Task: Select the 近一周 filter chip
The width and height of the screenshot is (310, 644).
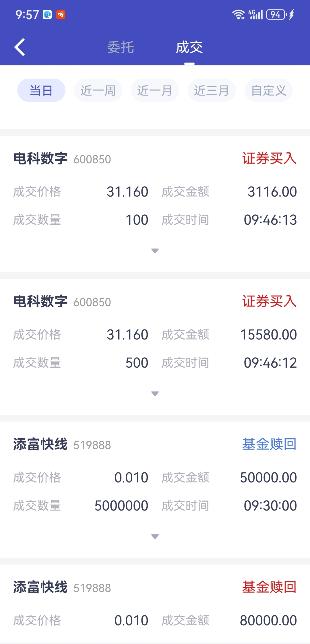Action: coord(98,90)
